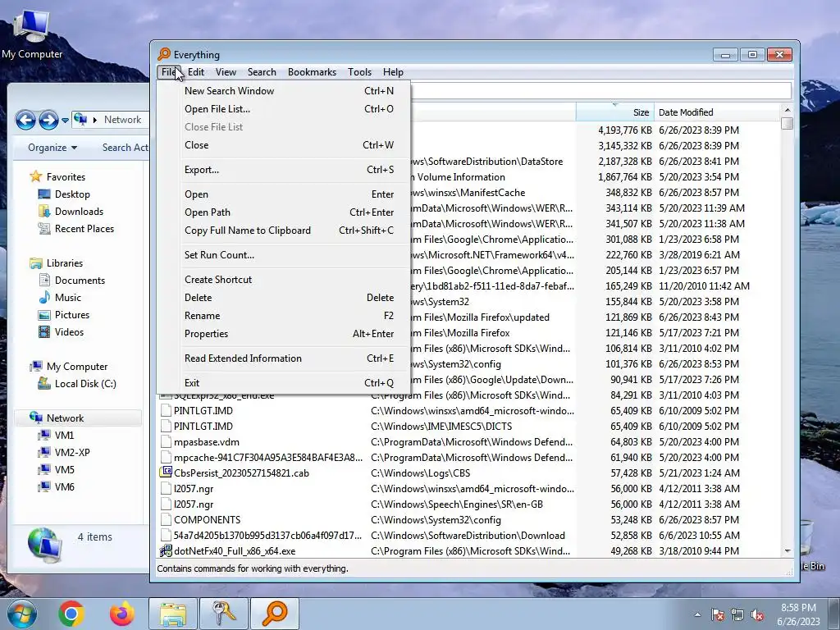Click the Windows Start orb
The image size is (840, 630).
point(21,614)
